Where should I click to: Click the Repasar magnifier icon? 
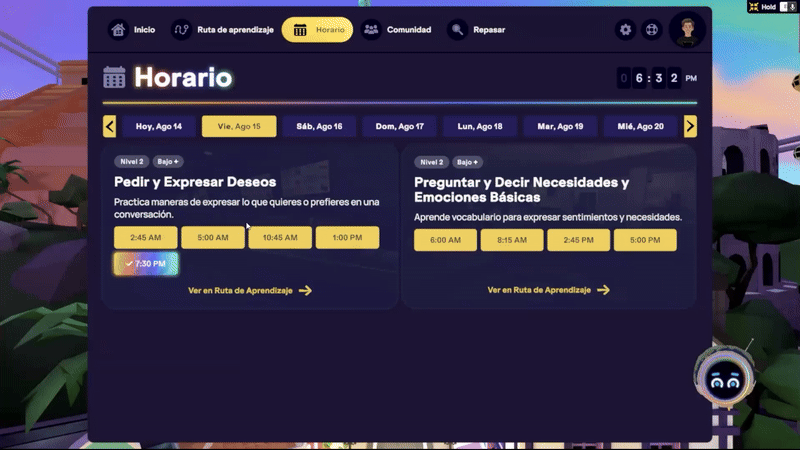point(457,30)
